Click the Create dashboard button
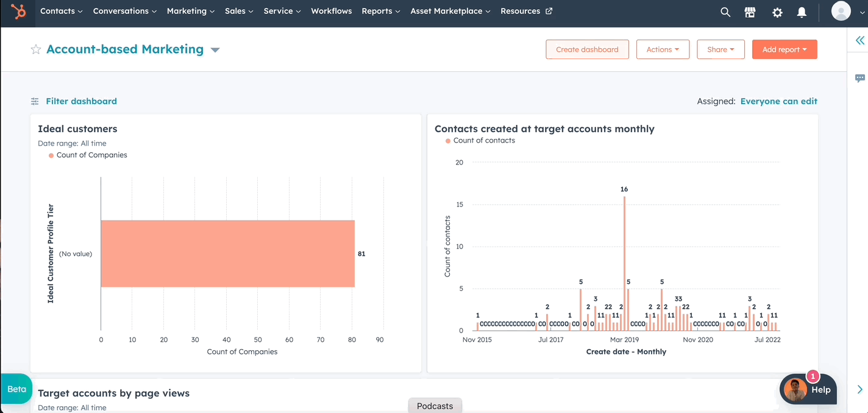Viewport: 868px width, 413px height. [587, 49]
